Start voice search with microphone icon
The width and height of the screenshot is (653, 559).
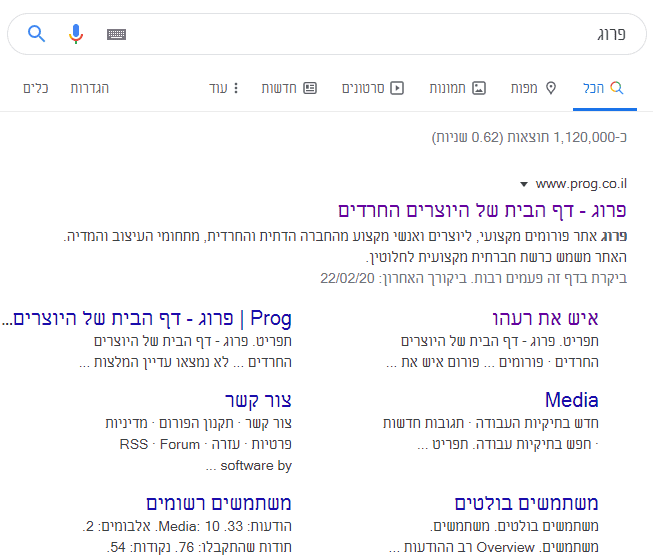pyautogui.click(x=76, y=34)
